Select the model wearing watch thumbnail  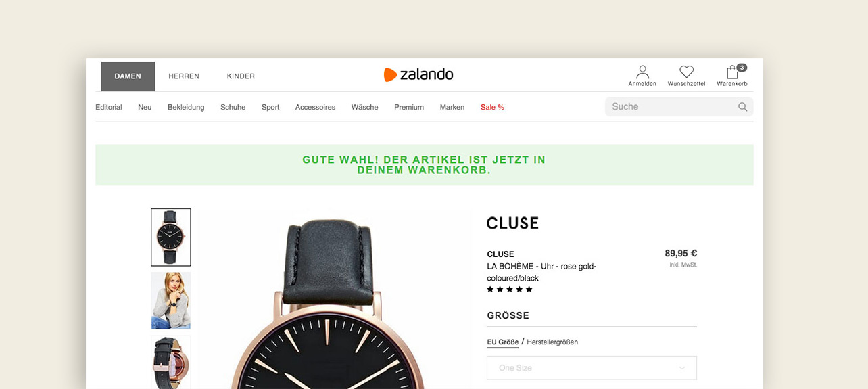[171, 300]
